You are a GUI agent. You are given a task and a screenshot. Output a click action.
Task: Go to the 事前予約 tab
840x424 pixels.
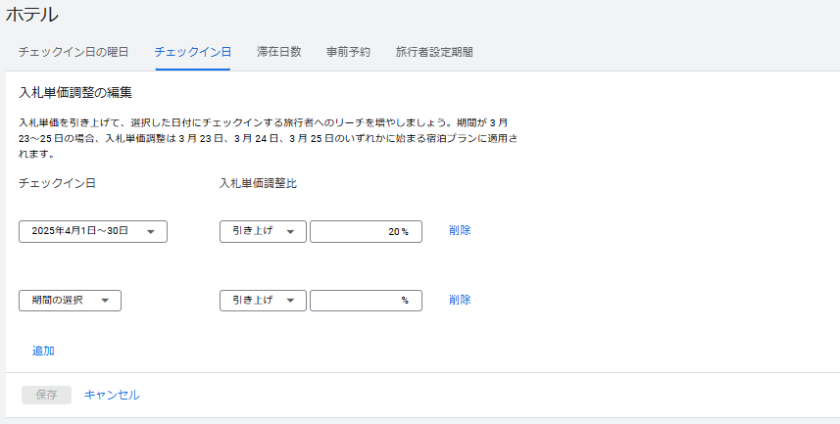[x=348, y=52]
